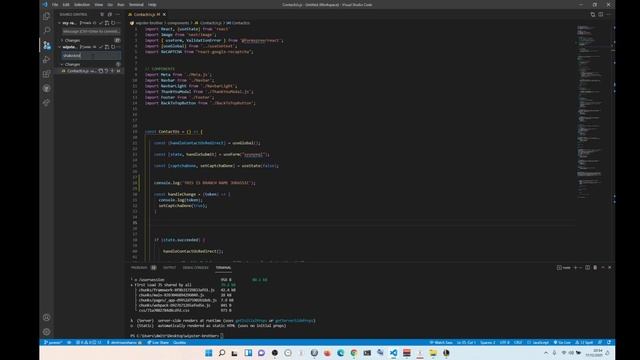Open the terminal launch profile dropdown
This screenshot has height=360, width=640.
point(580,267)
